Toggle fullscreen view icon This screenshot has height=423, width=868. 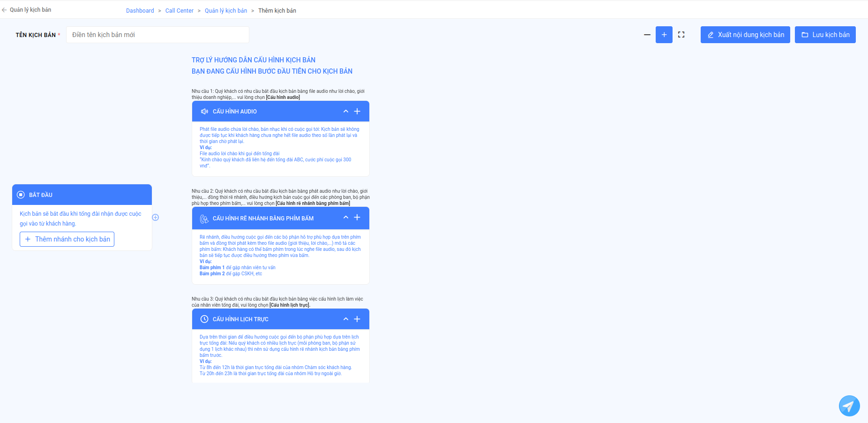point(681,35)
